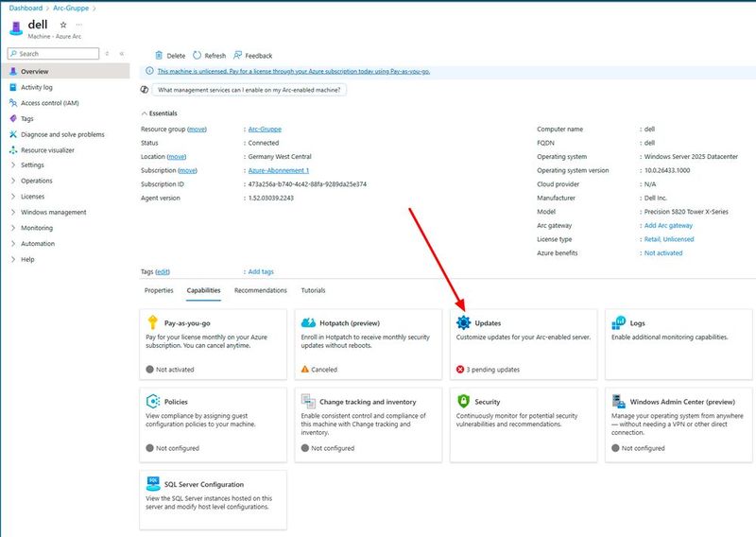Click the management services suggestion button
Image resolution: width=756 pixels, height=537 pixels.
(x=249, y=90)
